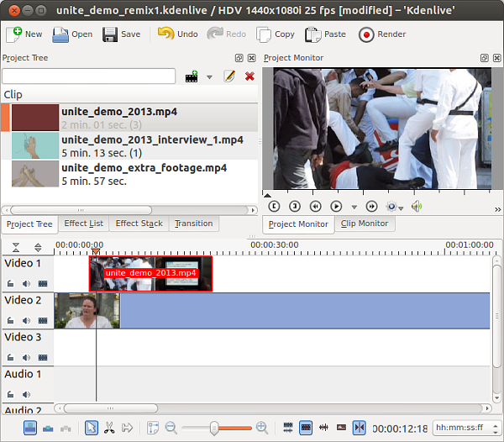Viewport: 504px width, 442px height.
Task: Switch to the Clip Monitor tab
Action: [365, 224]
